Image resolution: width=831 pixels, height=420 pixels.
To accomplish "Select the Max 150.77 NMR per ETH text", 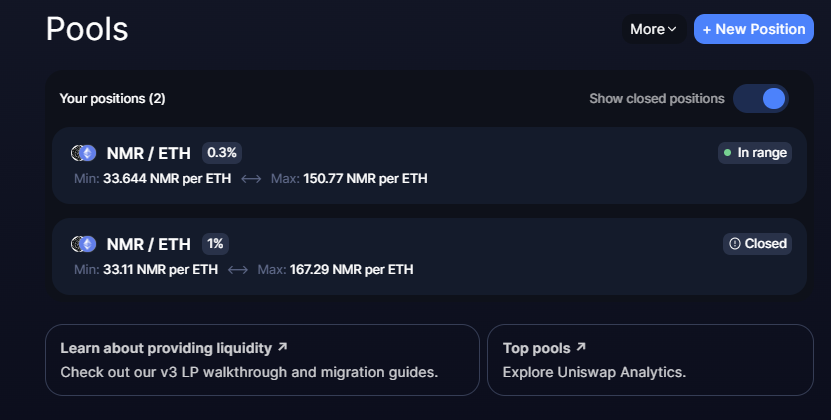I will [x=349, y=179].
